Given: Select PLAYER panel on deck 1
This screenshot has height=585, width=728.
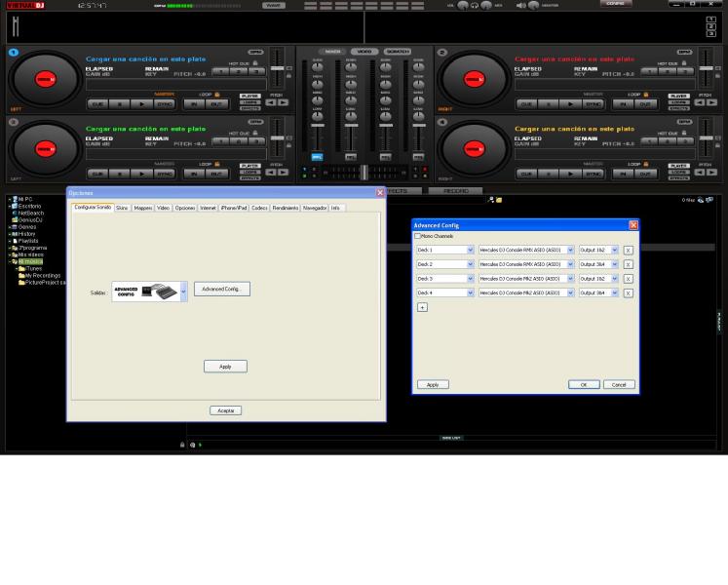Looking at the screenshot, I should [249, 97].
